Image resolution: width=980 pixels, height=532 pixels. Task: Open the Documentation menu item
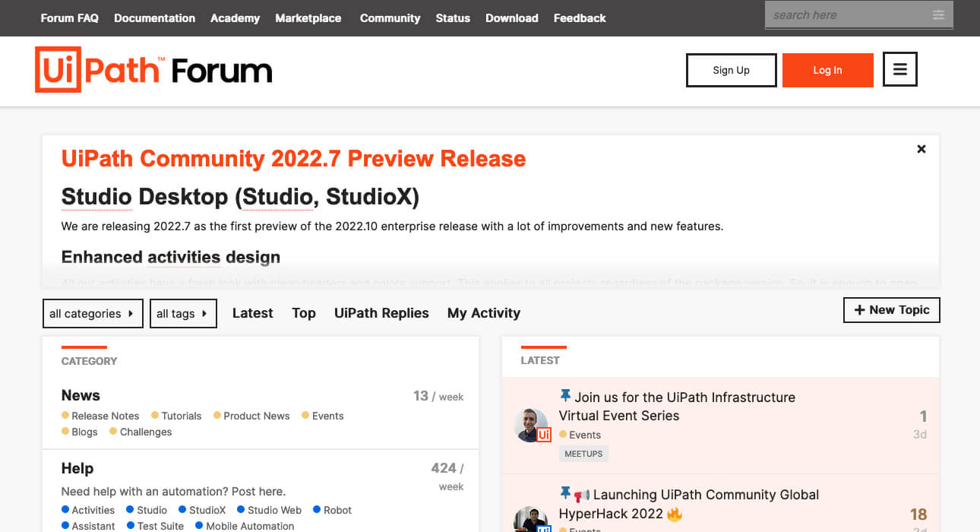(x=154, y=17)
